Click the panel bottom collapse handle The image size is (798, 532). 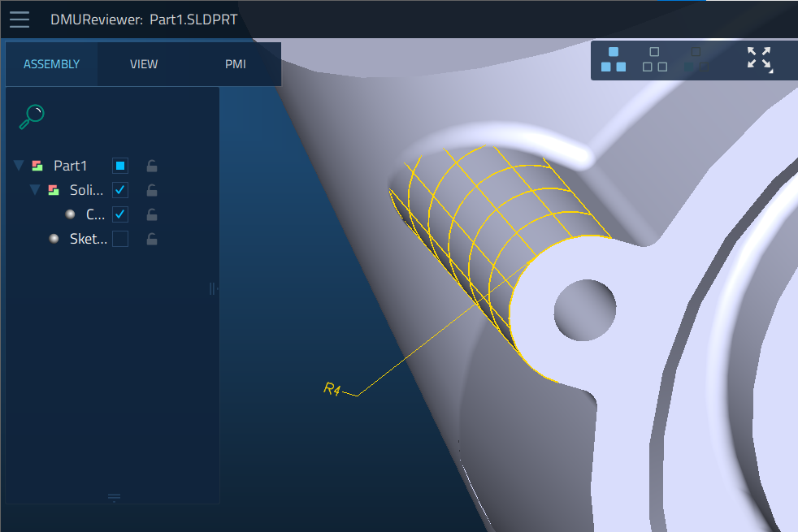tap(114, 497)
